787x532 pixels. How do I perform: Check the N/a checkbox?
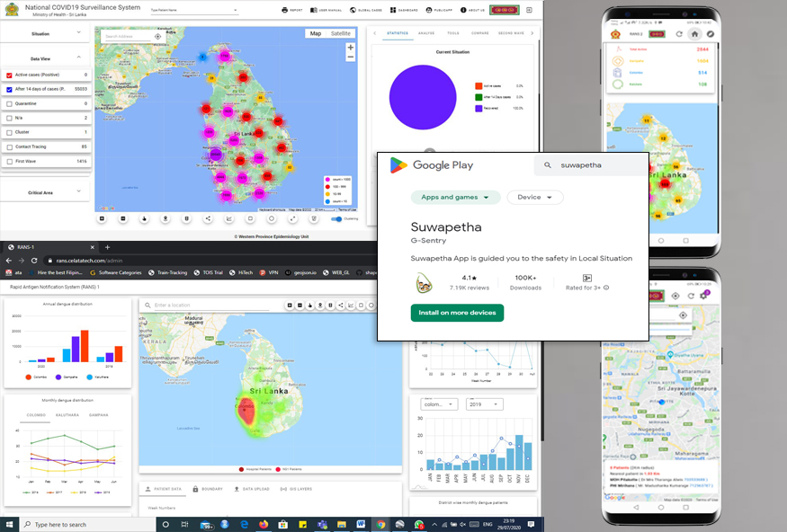(9, 119)
